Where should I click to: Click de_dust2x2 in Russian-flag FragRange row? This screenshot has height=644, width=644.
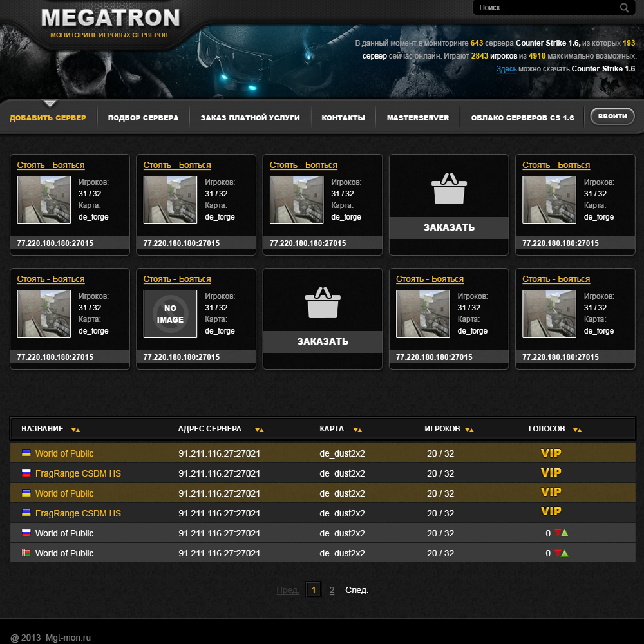[x=342, y=473]
